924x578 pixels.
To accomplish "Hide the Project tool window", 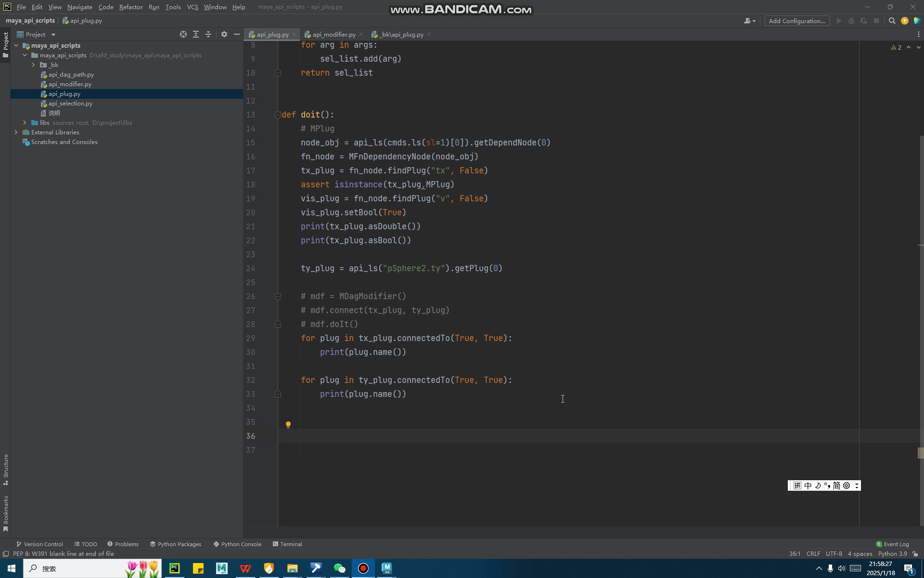I will click(x=236, y=34).
